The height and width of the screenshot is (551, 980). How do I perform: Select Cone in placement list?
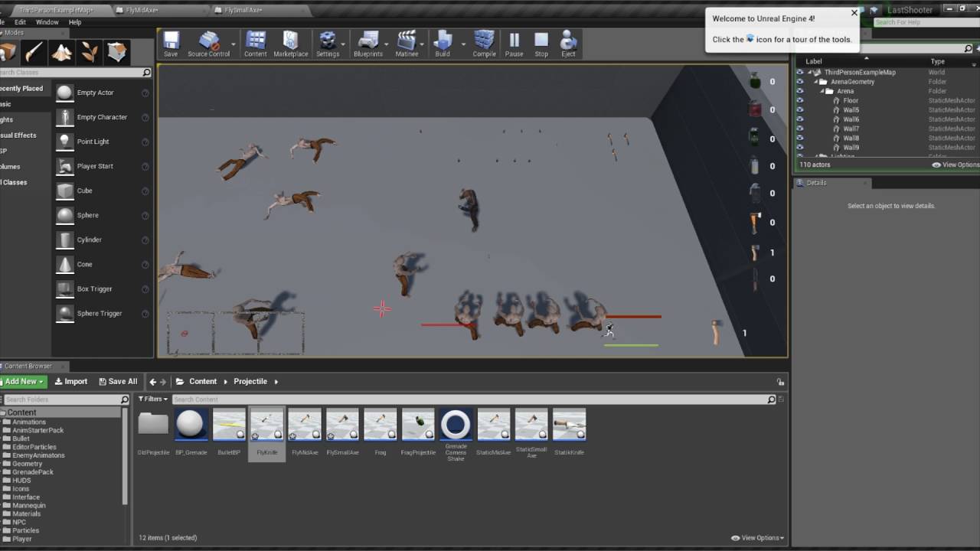click(x=103, y=264)
